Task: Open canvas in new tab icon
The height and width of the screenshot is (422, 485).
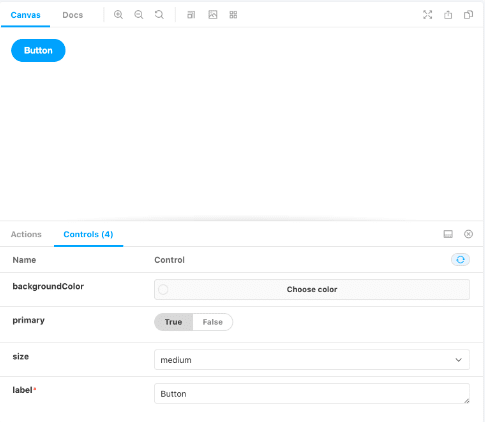Action: [x=448, y=15]
